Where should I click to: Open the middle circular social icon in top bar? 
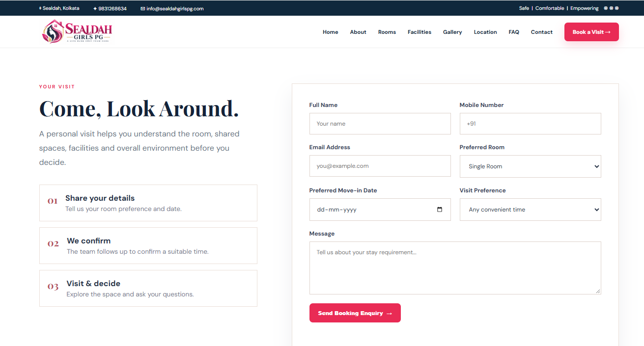point(611,8)
